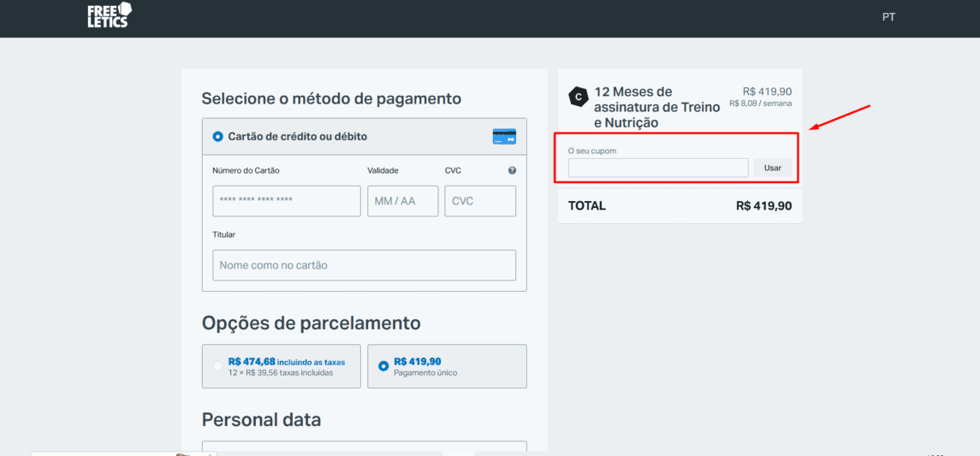980x456 pixels.
Task: Click the CVC input field
Action: coord(480,201)
